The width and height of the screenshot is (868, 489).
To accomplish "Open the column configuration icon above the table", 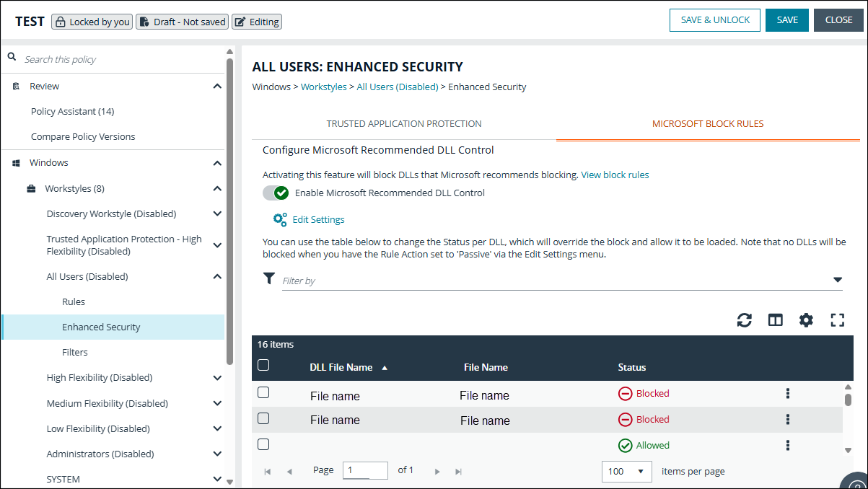I will (x=775, y=320).
